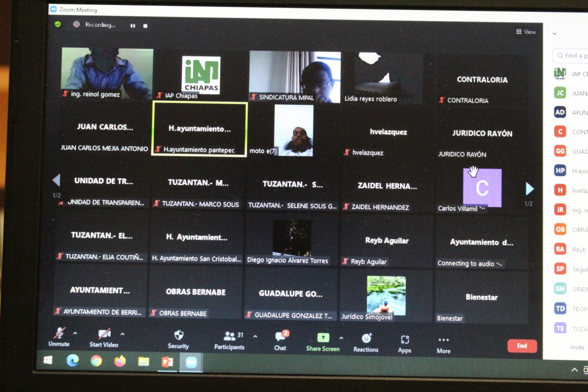Open Microsoft Edge from taskbar
Viewport: 588px width, 392px height.
pyautogui.click(x=72, y=360)
